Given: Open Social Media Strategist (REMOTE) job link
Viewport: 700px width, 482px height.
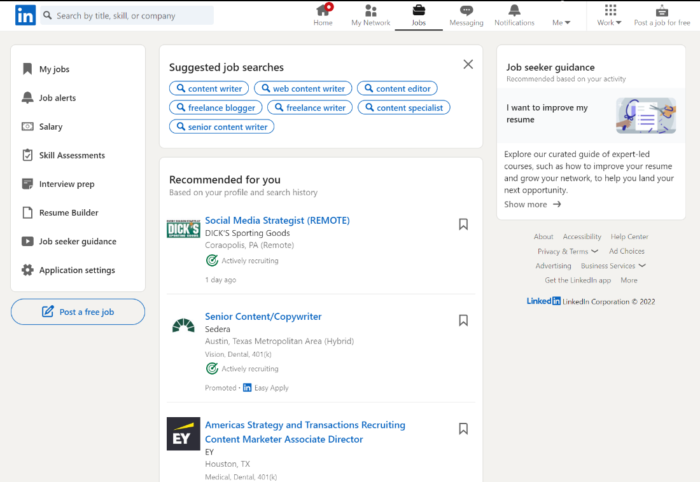Looking at the screenshot, I should [277, 220].
